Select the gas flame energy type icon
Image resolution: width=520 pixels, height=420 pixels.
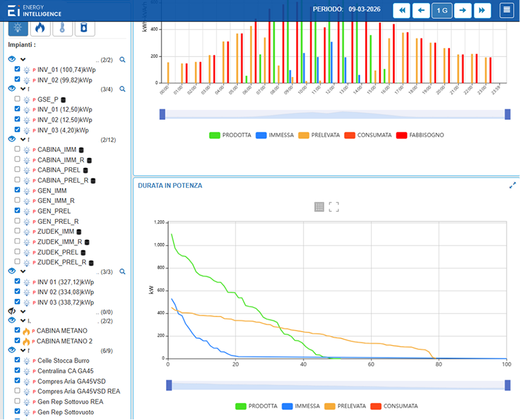[40, 28]
